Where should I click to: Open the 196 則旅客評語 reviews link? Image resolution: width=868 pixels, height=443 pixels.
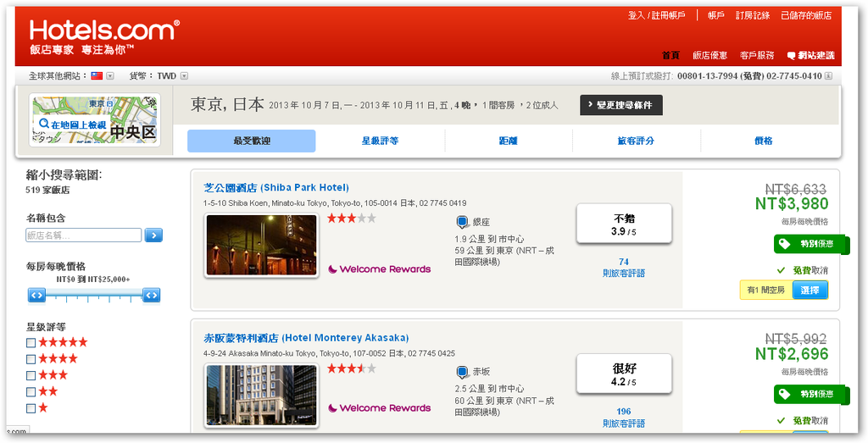click(x=624, y=418)
